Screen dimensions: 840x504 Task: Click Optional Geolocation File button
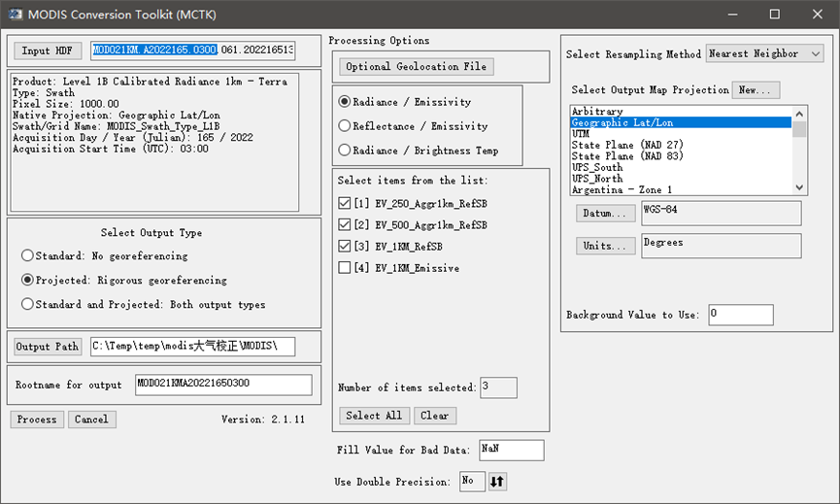click(417, 66)
